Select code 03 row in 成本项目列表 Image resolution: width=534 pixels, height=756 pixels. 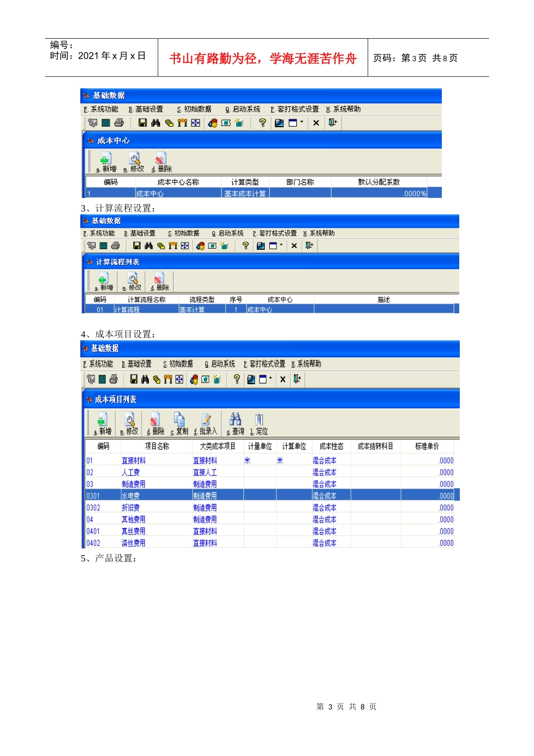click(270, 484)
